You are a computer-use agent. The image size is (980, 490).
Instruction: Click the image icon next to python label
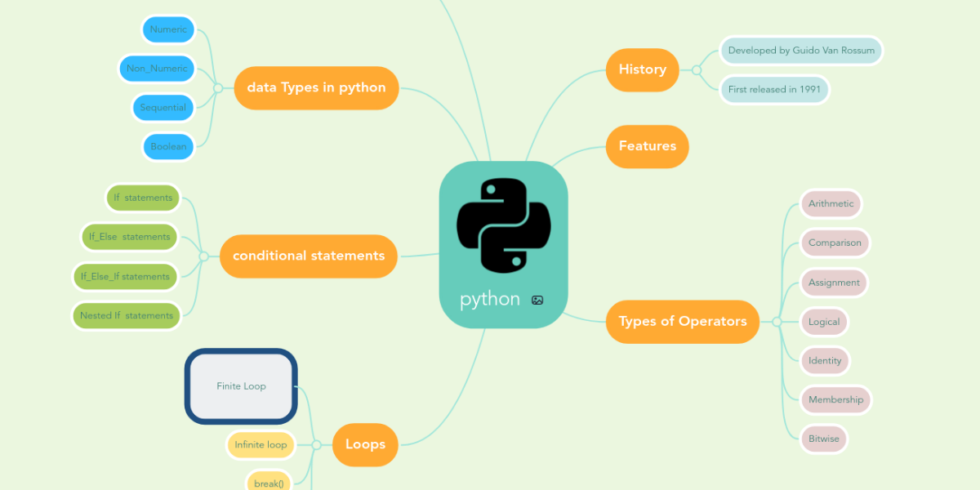coord(537,300)
